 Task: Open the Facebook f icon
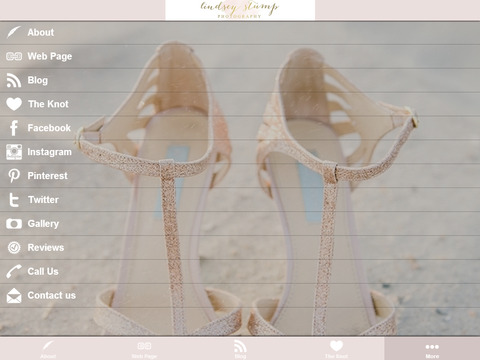[14, 128]
